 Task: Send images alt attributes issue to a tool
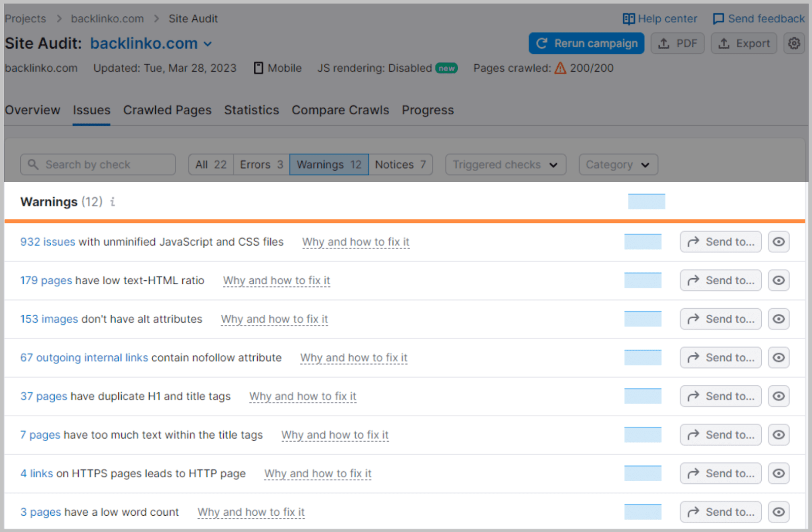(x=721, y=319)
